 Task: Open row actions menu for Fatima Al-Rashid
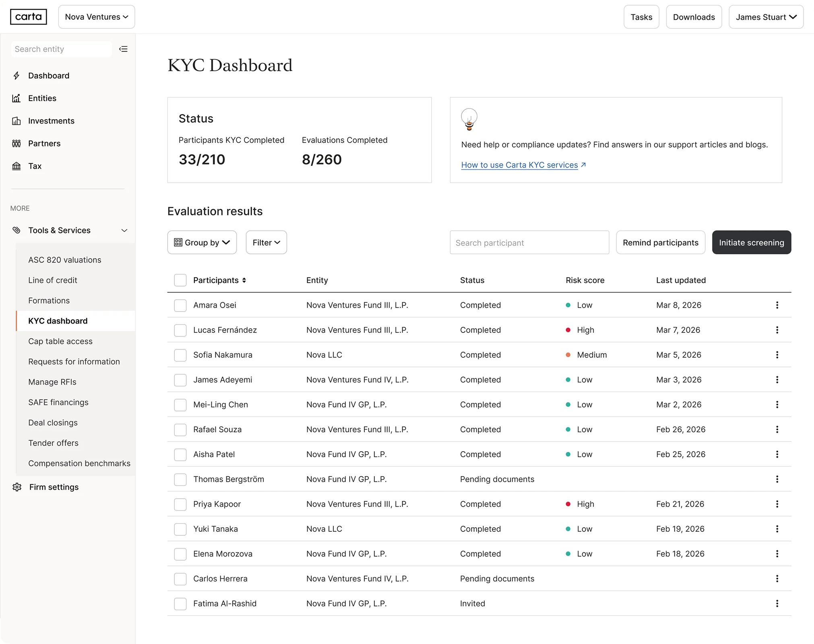pyautogui.click(x=777, y=603)
